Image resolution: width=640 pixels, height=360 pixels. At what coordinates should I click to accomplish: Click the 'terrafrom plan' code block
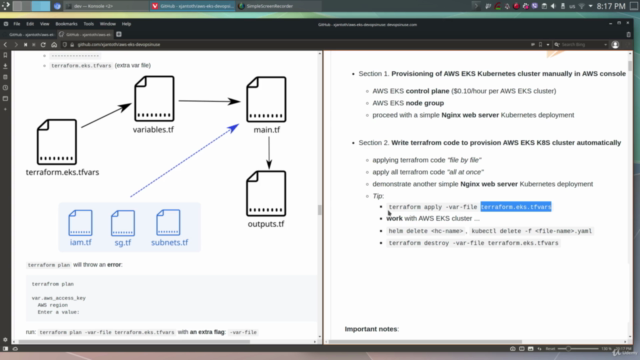point(172,298)
